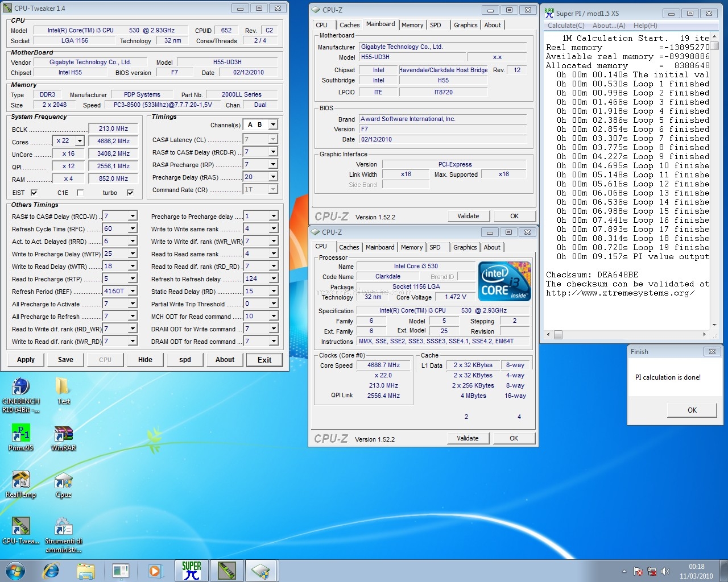Launch the RealTemp desktop shortcut
The image size is (728, 582).
click(21, 485)
